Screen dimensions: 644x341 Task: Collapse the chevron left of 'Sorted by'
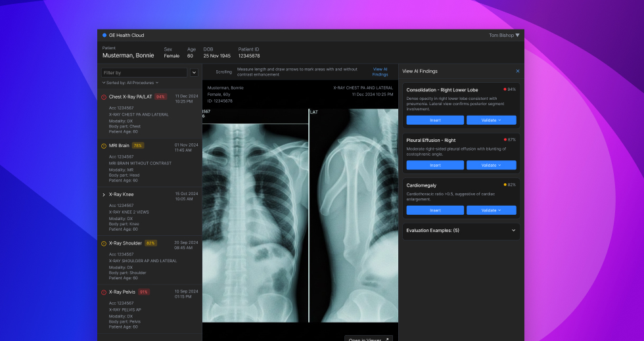[104, 83]
